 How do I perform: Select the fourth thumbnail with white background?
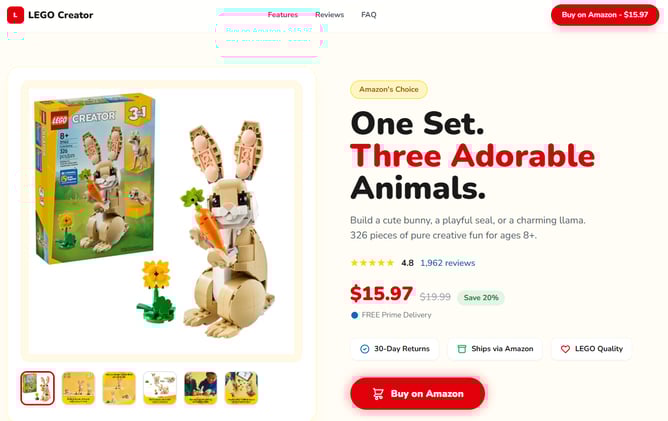click(160, 388)
